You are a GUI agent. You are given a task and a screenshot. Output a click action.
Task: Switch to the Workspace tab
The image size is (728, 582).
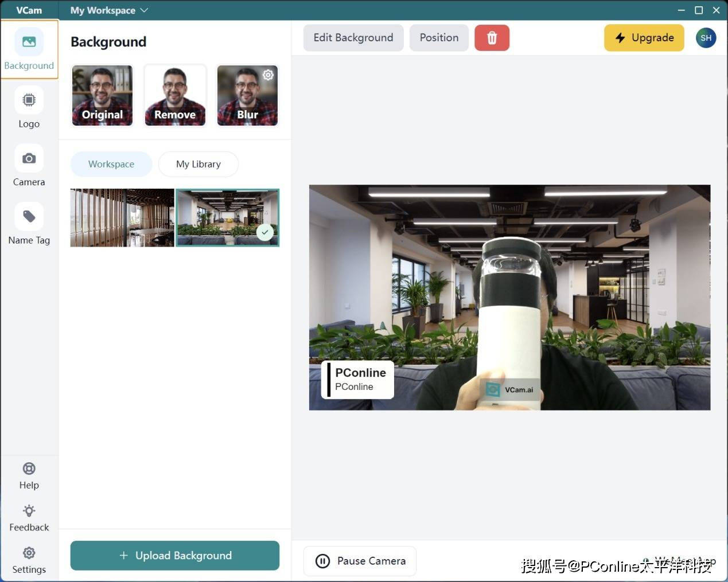tap(111, 164)
